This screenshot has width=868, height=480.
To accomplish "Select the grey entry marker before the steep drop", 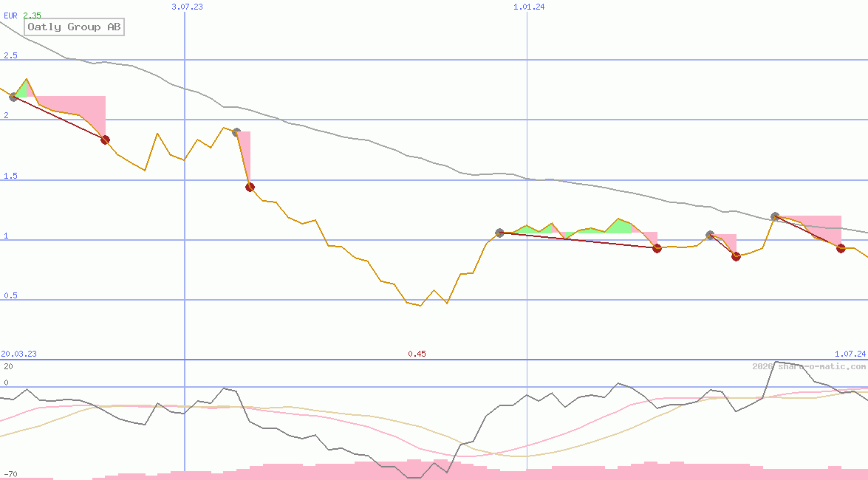I will (x=236, y=132).
